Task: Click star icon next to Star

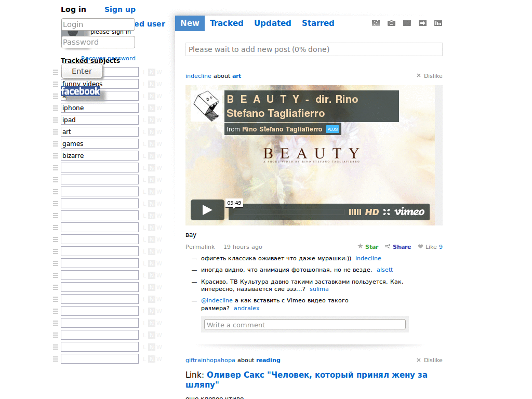Action: click(360, 246)
